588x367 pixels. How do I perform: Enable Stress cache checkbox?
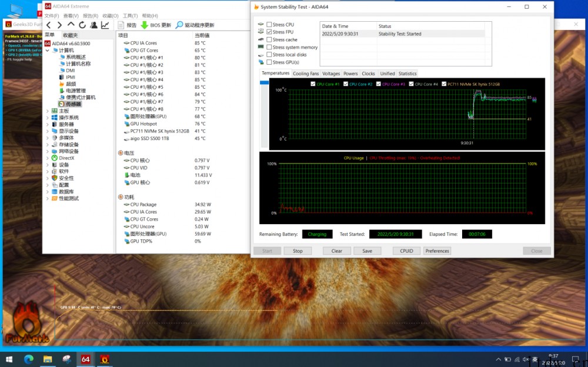(269, 39)
